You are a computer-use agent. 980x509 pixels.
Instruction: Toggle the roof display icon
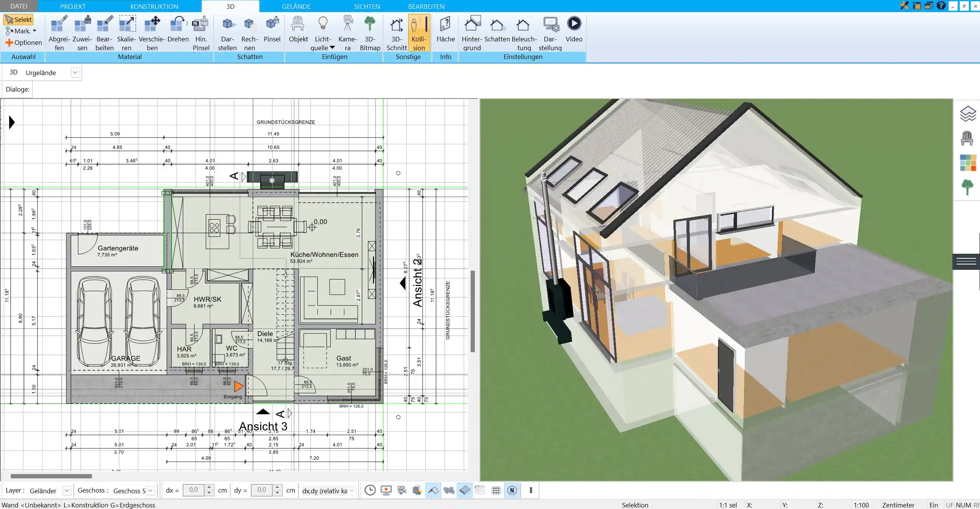pos(433,490)
